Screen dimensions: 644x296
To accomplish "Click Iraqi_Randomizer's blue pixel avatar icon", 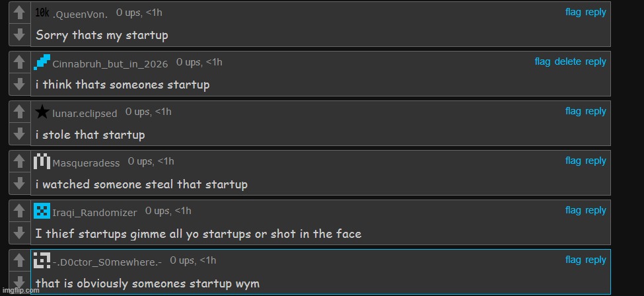I will (x=42, y=211).
